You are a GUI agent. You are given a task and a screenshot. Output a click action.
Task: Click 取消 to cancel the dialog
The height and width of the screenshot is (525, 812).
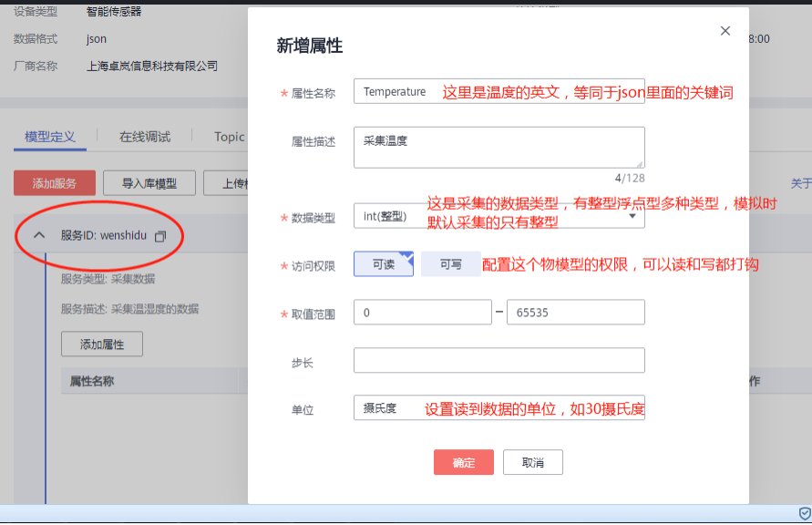click(x=532, y=462)
